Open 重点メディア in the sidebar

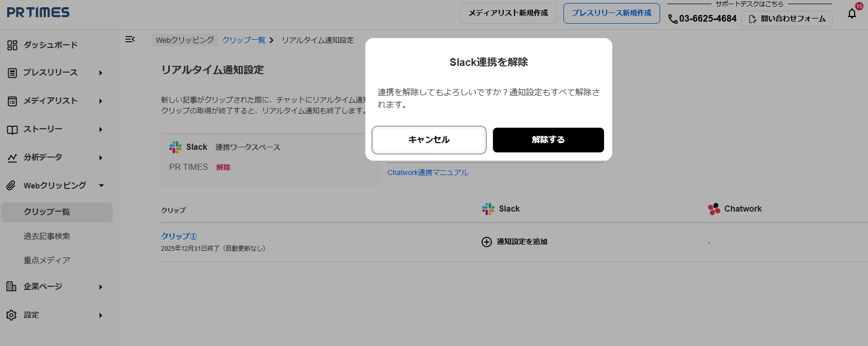47,261
